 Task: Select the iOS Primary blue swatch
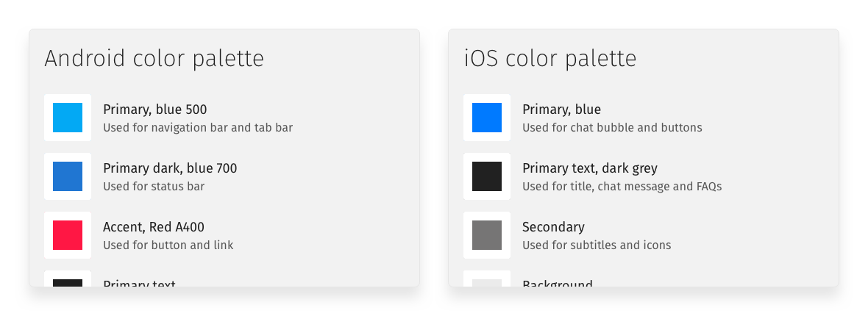click(486, 118)
